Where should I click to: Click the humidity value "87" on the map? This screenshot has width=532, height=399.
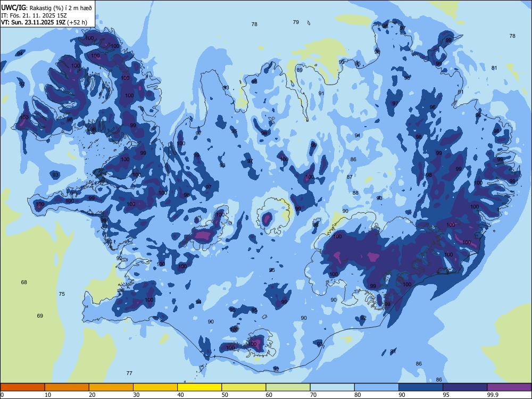coord(350,177)
